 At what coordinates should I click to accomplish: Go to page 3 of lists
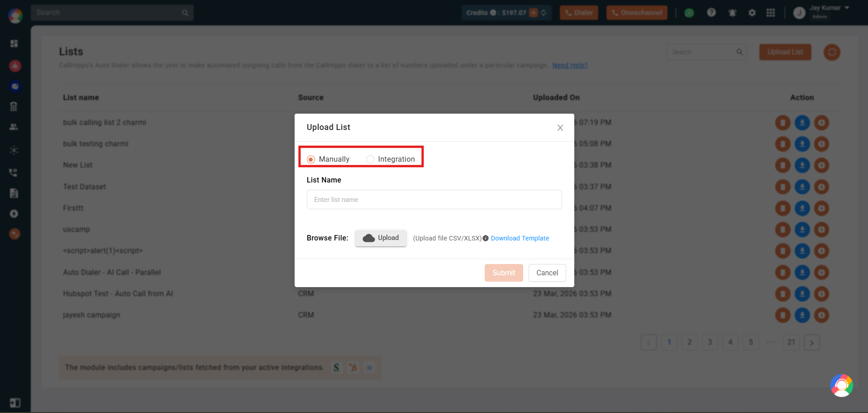[710, 342]
